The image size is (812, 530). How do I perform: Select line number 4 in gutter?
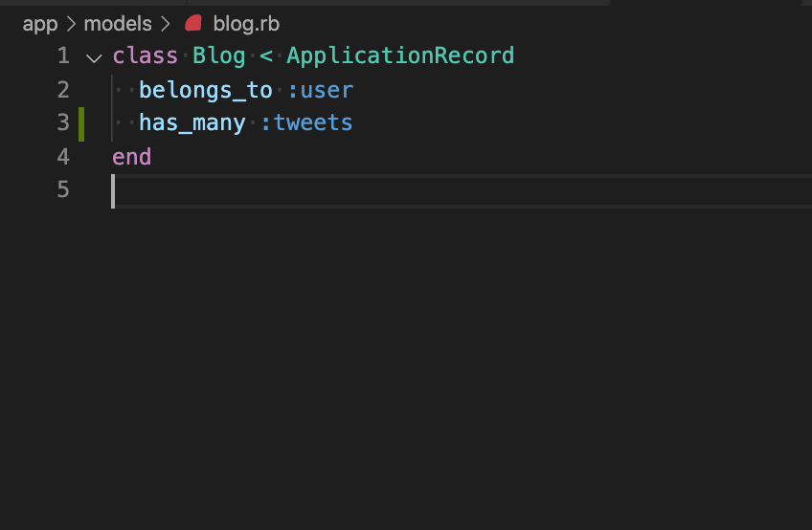pos(63,156)
